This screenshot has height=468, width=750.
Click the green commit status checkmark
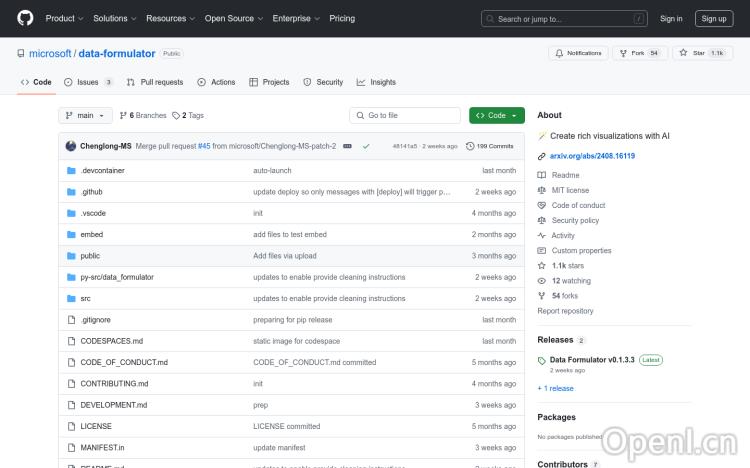click(x=366, y=146)
